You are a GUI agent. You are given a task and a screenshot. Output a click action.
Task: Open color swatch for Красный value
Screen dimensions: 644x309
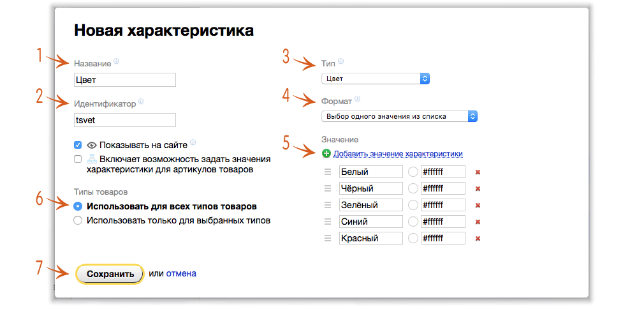[413, 238]
